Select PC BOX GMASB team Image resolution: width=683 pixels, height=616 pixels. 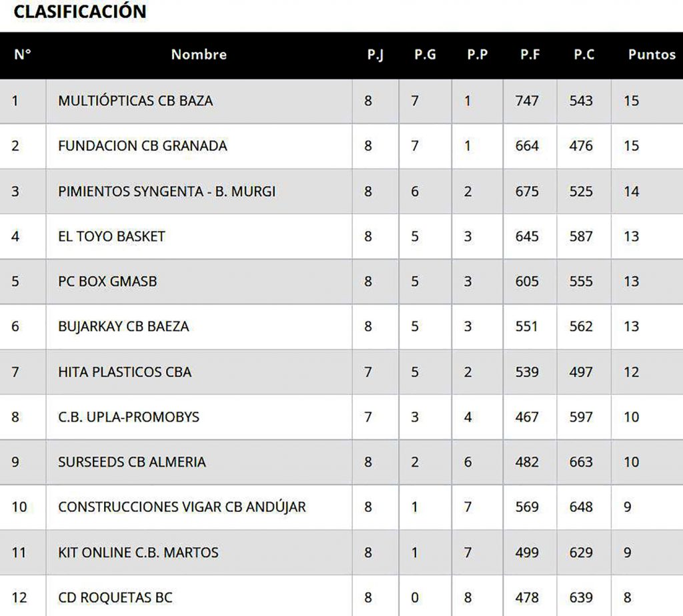(107, 282)
